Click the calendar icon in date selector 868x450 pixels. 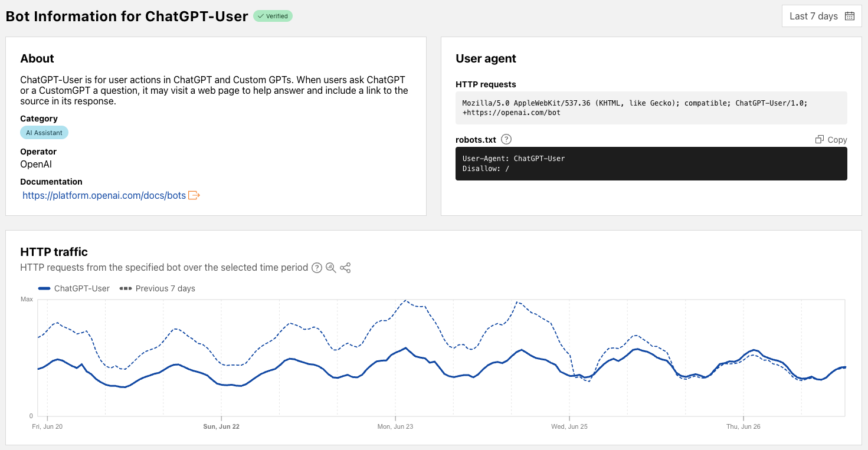(850, 16)
